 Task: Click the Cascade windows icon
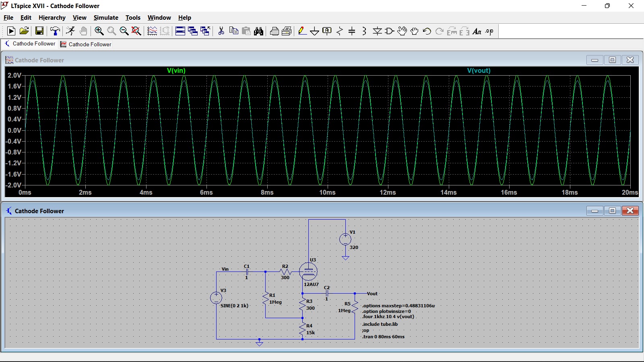tap(193, 31)
